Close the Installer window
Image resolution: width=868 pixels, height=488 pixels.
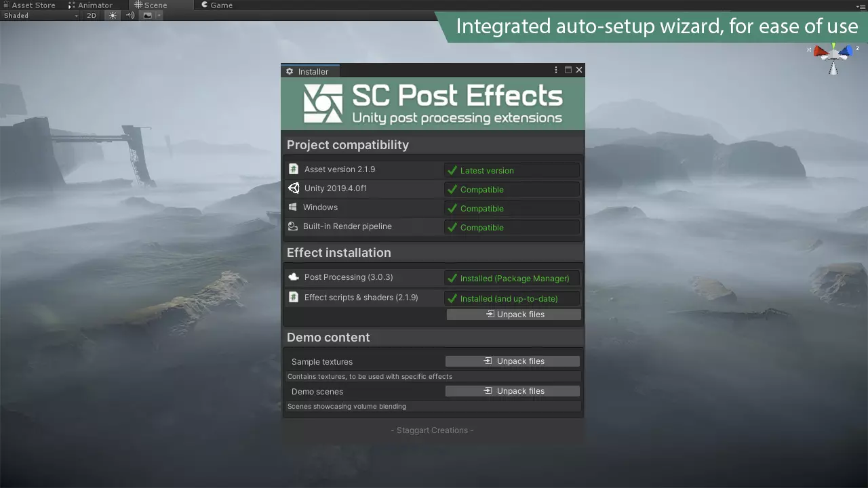579,70
